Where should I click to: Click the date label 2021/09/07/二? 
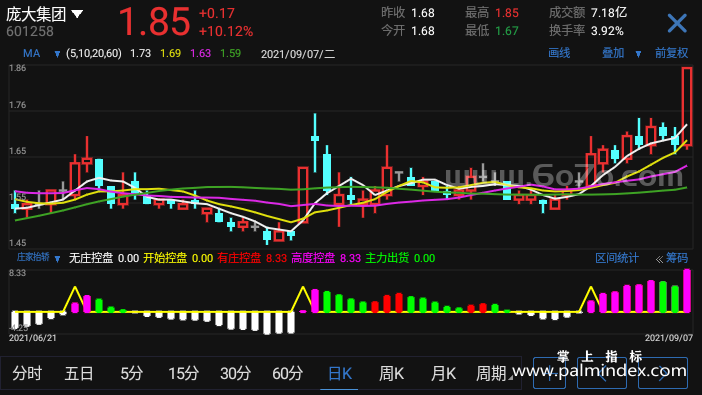[x=298, y=54]
